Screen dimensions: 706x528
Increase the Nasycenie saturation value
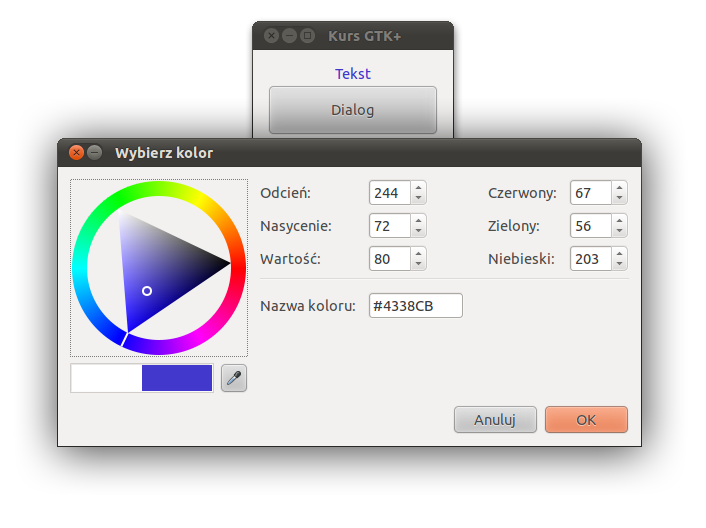pyautogui.click(x=418, y=221)
